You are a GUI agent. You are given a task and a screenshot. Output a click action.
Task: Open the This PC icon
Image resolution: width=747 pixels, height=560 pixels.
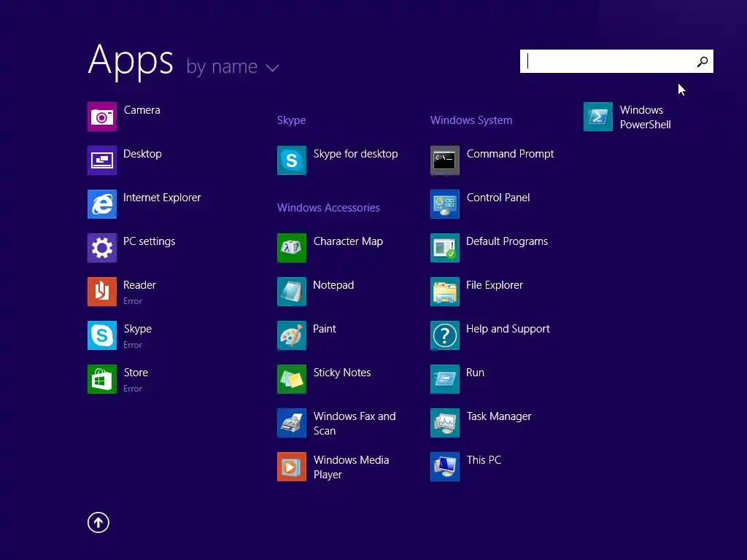(445, 467)
